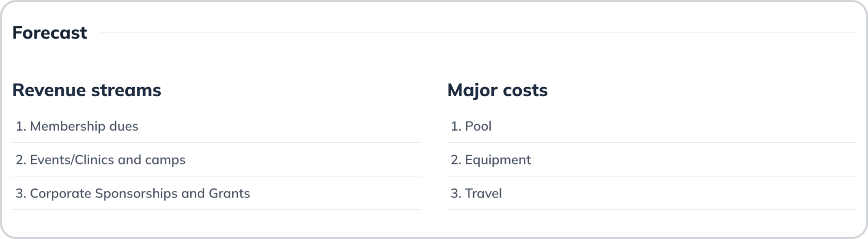The image size is (868, 239).
Task: Select the Equipment cost field
Action: point(651,160)
